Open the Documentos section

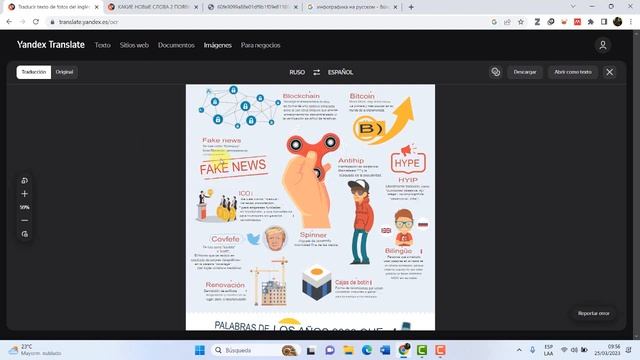click(x=176, y=45)
